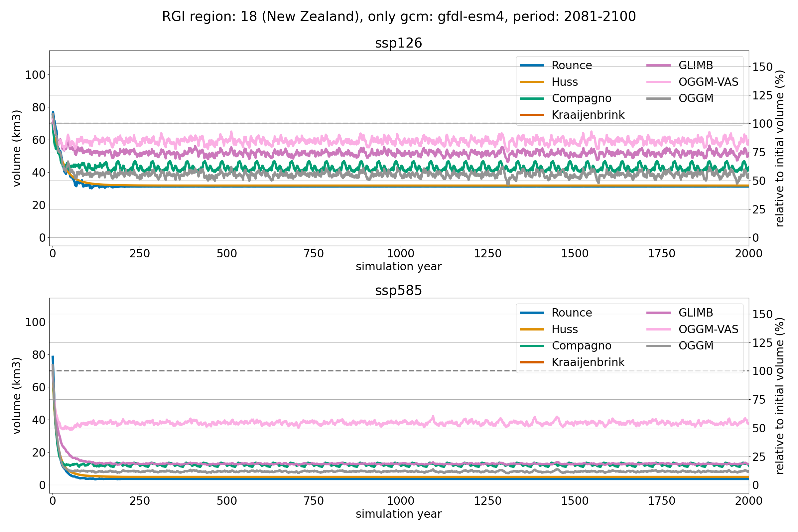This screenshot has width=798, height=532.
Task: Click the ssp585 subplot title
Action: [x=398, y=290]
